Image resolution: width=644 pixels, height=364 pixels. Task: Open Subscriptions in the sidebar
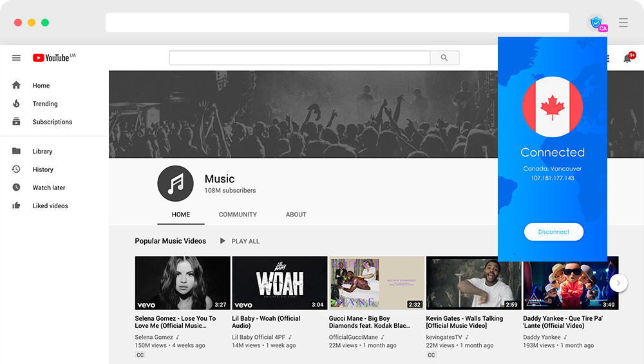[x=52, y=122]
